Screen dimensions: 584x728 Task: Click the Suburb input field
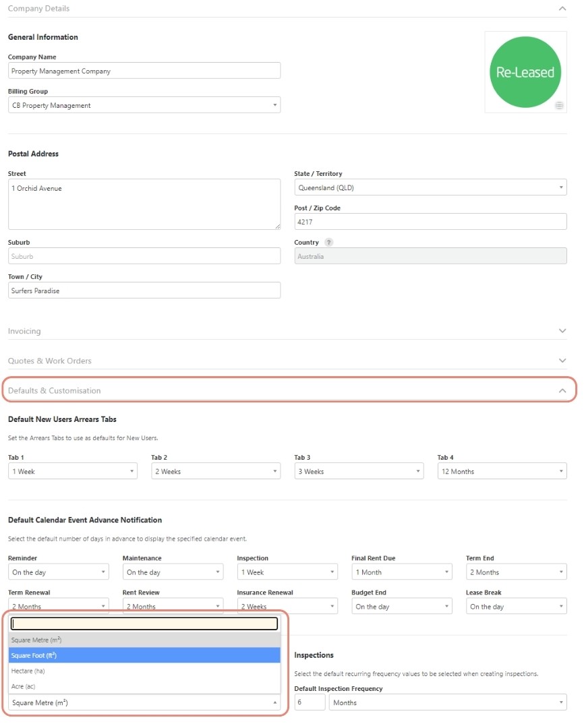[144, 256]
